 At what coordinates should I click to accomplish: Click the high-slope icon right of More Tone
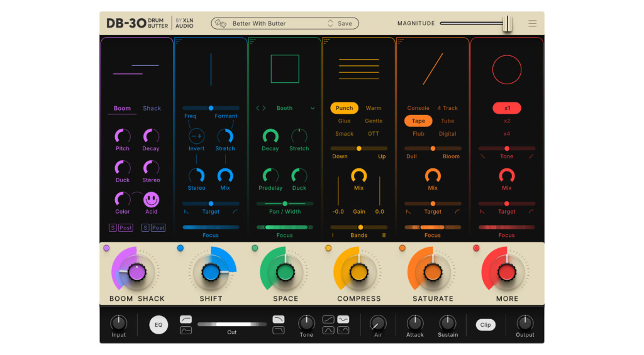tap(531, 156)
